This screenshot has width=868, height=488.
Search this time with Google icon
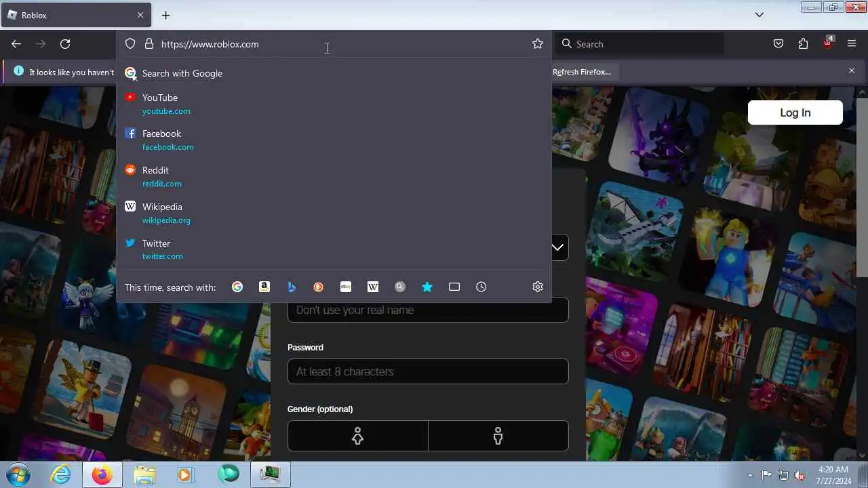click(237, 287)
